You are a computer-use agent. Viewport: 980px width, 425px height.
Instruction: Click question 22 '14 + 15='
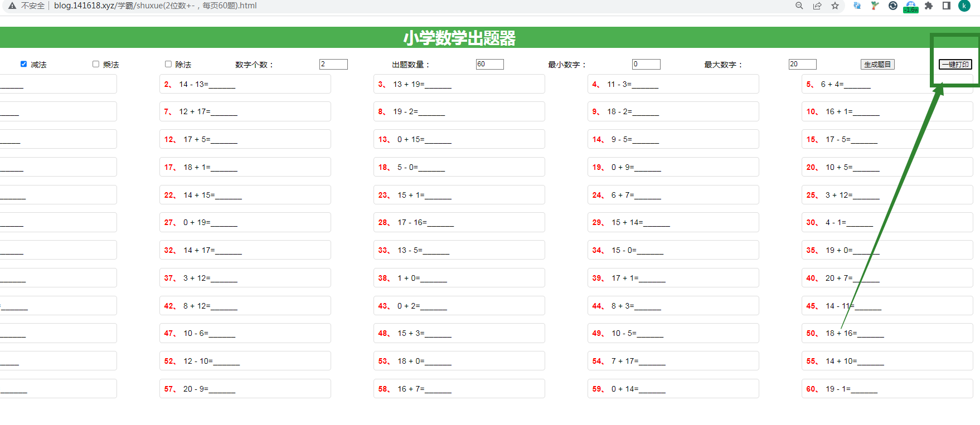pyautogui.click(x=245, y=195)
